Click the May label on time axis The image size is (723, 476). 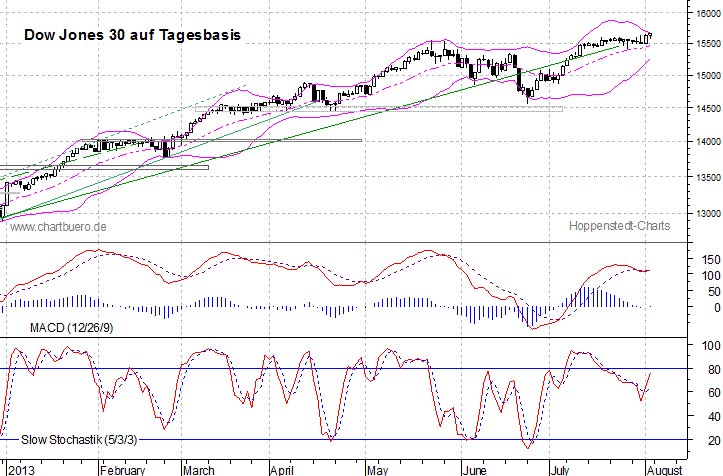pyautogui.click(x=378, y=470)
